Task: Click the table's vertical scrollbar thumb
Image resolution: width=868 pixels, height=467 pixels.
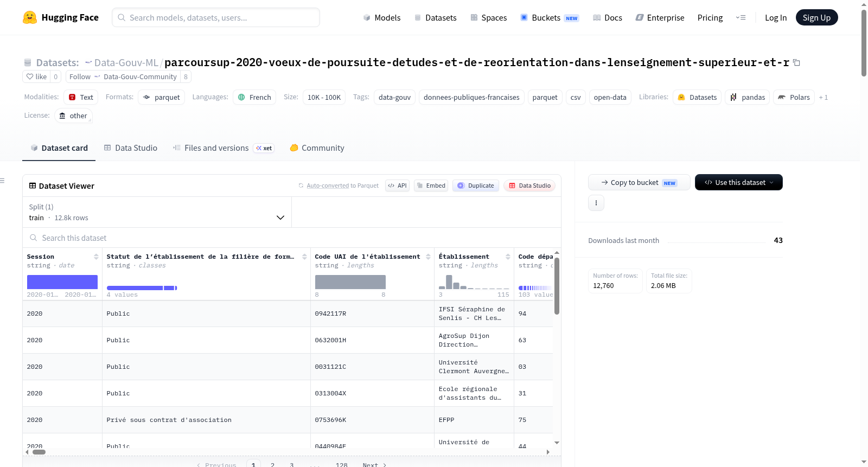Action: point(557,286)
